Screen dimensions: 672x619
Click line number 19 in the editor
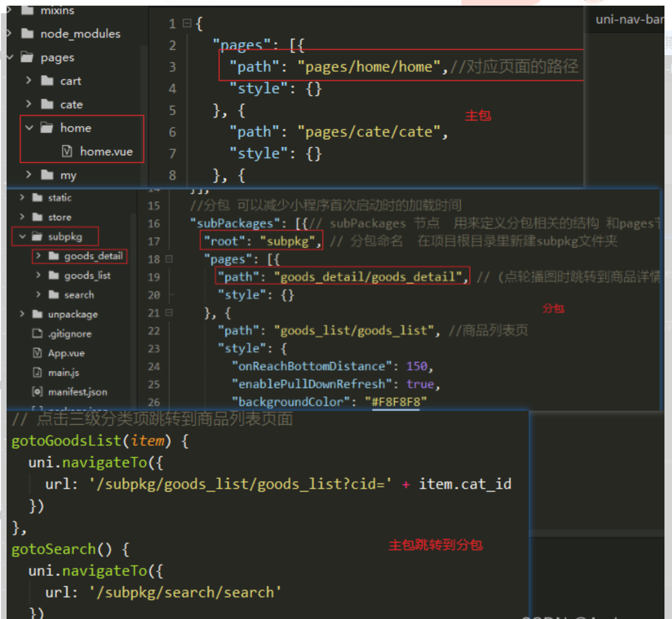(x=153, y=277)
